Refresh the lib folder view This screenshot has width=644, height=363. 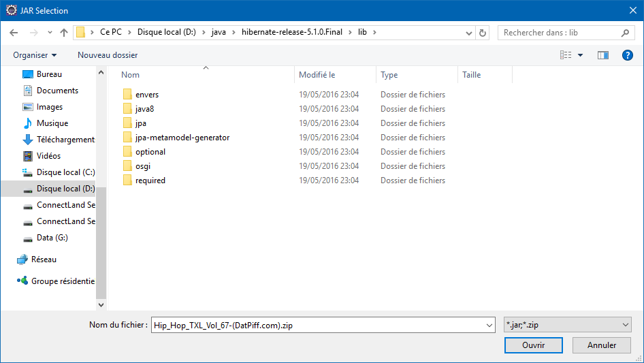[483, 33]
